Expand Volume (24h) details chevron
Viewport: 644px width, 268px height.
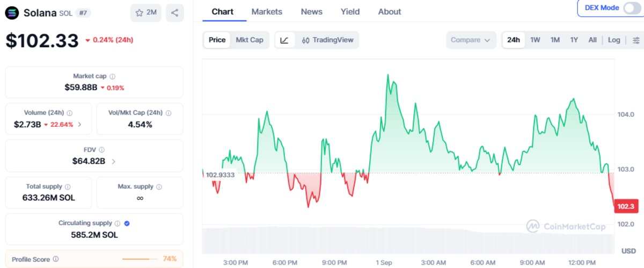pos(80,125)
